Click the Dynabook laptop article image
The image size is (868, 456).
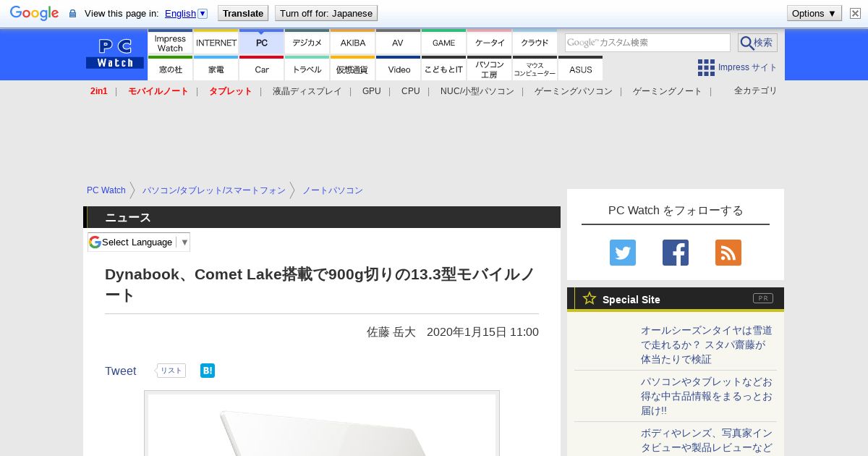click(322, 423)
